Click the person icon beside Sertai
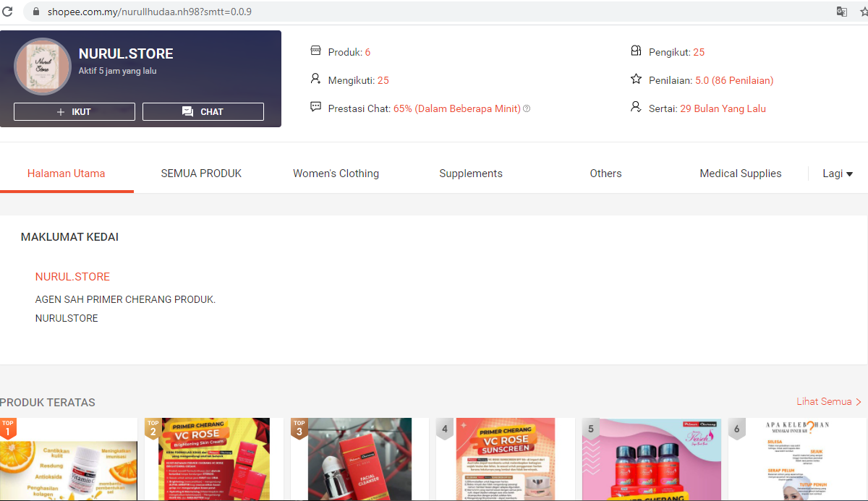The height and width of the screenshot is (501, 868). (636, 106)
